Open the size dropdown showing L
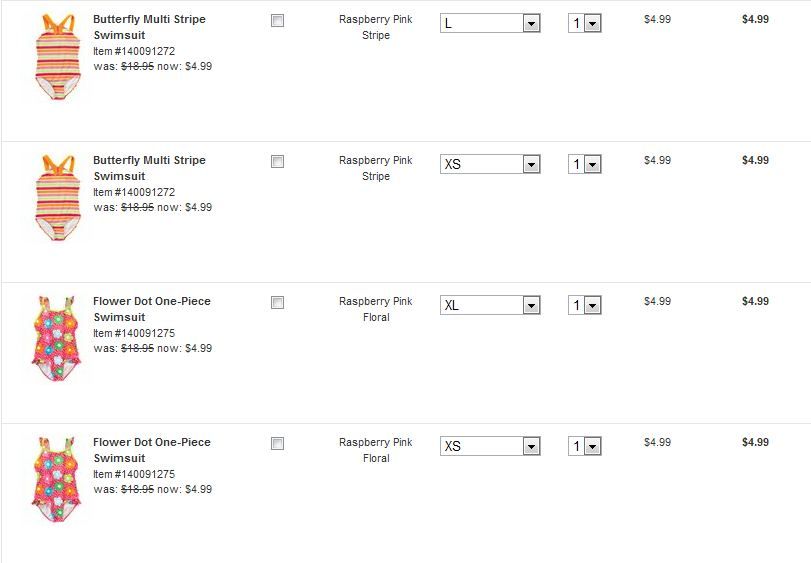811x563 pixels. [x=490, y=23]
